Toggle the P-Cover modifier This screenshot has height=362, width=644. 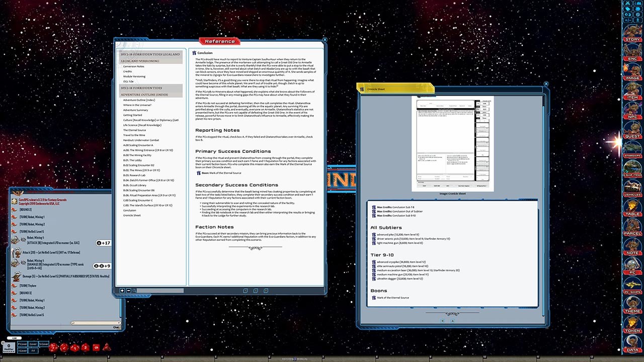click(x=22, y=344)
